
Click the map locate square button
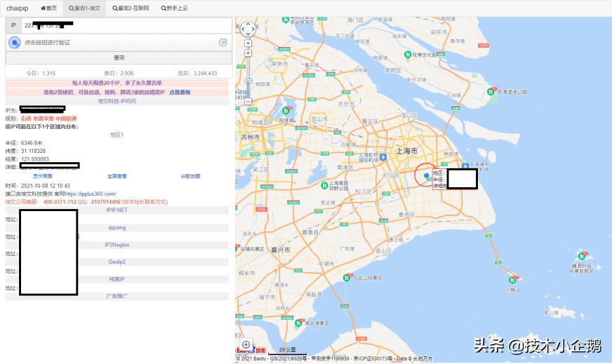click(248, 43)
